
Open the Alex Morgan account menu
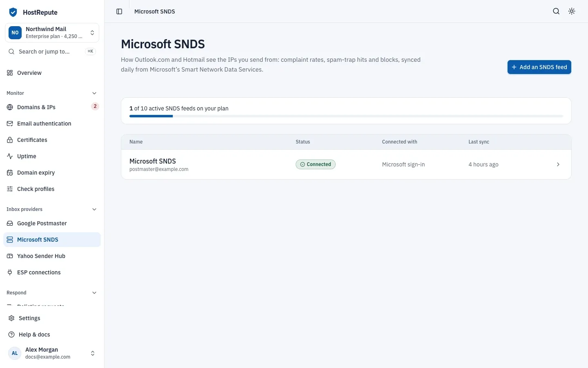(x=52, y=353)
